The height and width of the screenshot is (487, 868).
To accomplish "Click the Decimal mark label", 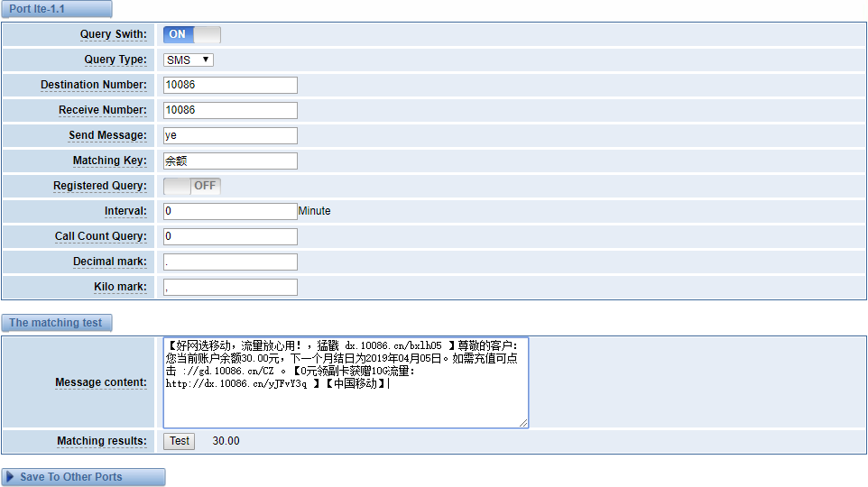I will point(110,262).
